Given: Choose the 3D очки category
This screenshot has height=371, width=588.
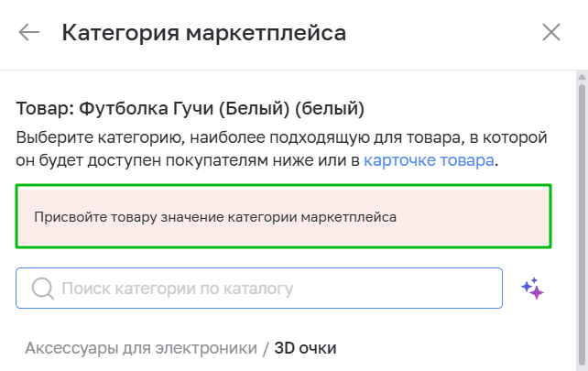Looking at the screenshot, I should [x=305, y=348].
